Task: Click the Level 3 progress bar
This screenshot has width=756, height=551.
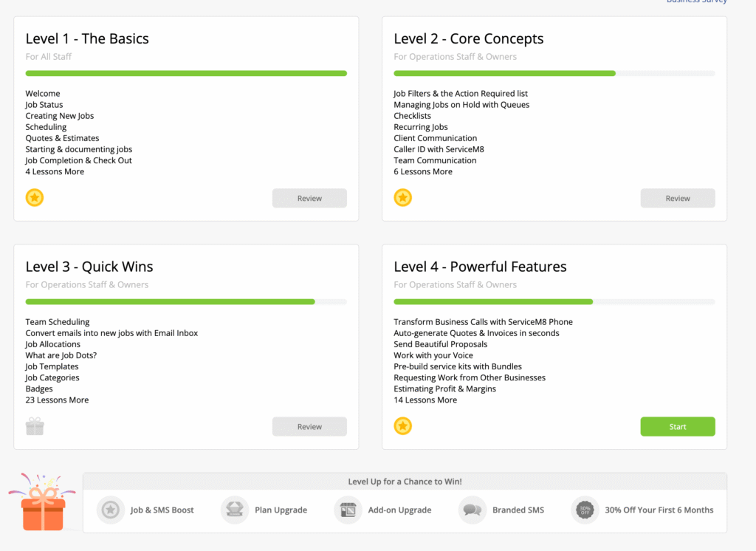Action: tap(185, 301)
